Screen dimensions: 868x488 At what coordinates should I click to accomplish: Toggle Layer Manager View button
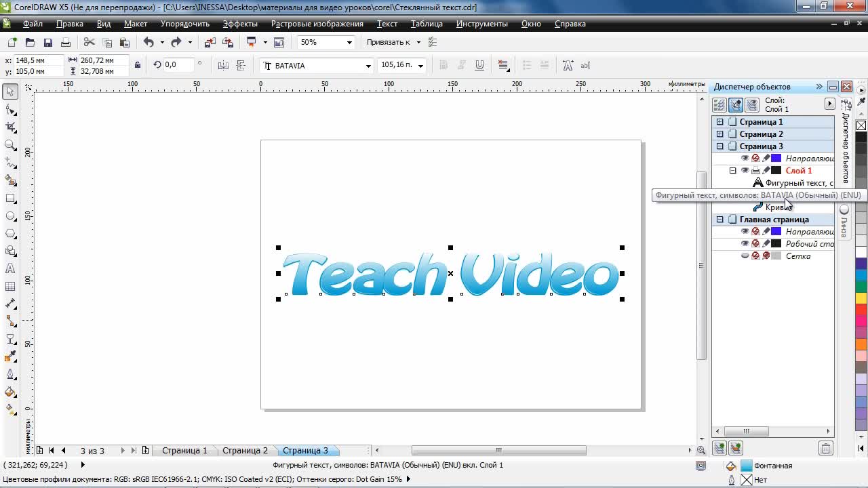[752, 105]
